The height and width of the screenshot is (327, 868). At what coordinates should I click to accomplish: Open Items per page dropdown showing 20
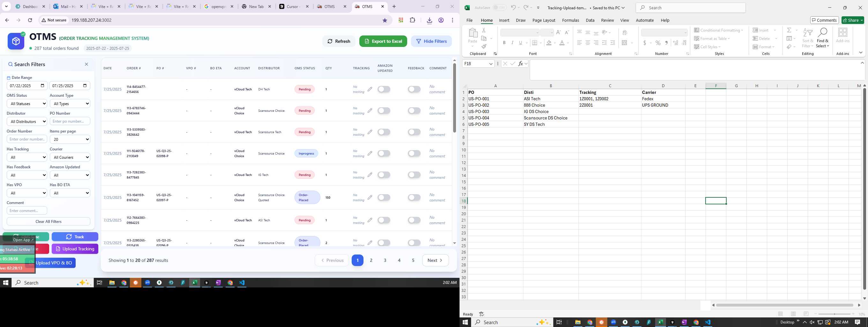[70, 139]
